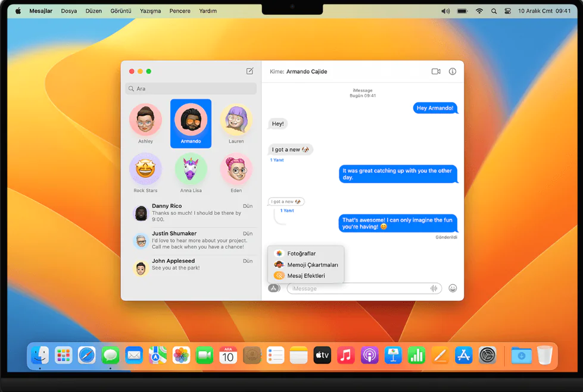
Task: Select pinned conversation Eden
Action: (236, 173)
